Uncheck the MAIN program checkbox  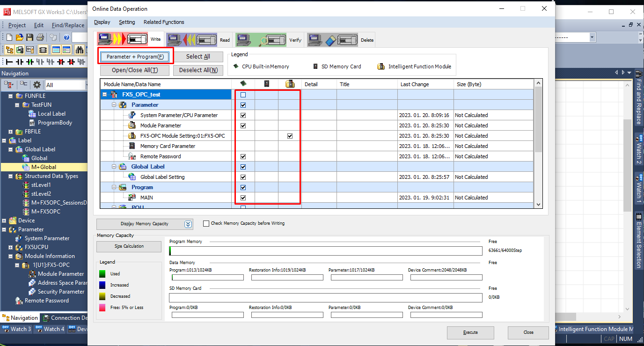243,198
